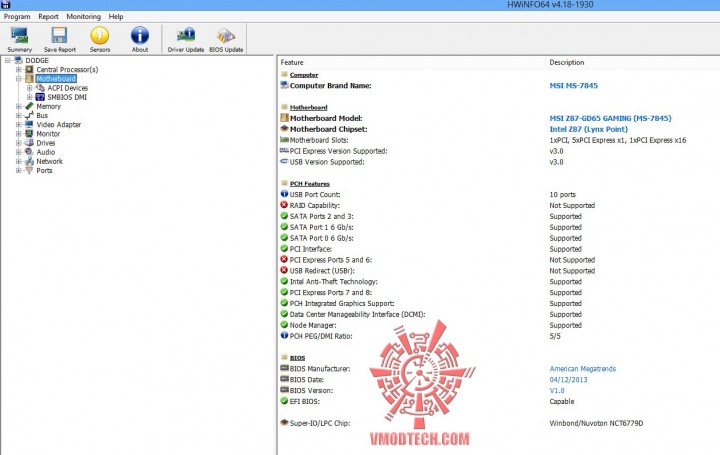Click the Bus tree icon
The image size is (720, 455).
click(29, 115)
